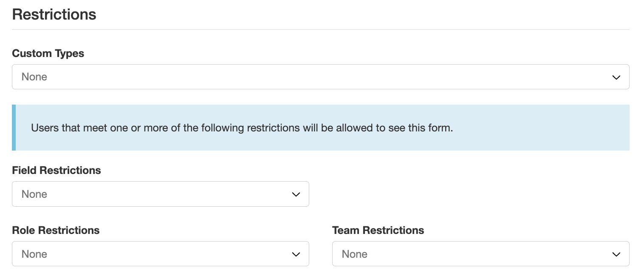Click the Team Restrictions chevron arrow

[x=616, y=254]
